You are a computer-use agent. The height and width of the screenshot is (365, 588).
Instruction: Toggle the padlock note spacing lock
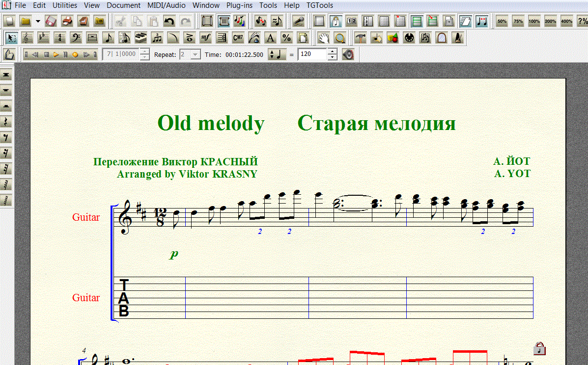(x=336, y=21)
